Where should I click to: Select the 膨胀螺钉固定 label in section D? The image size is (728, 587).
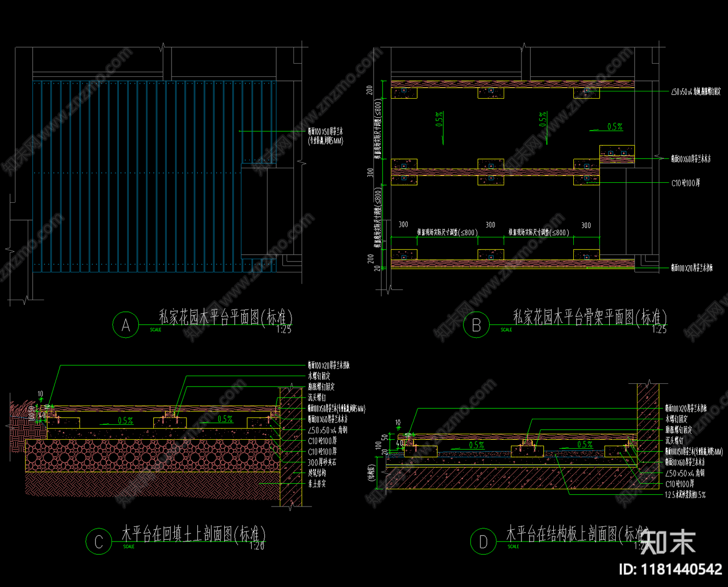(x=679, y=430)
